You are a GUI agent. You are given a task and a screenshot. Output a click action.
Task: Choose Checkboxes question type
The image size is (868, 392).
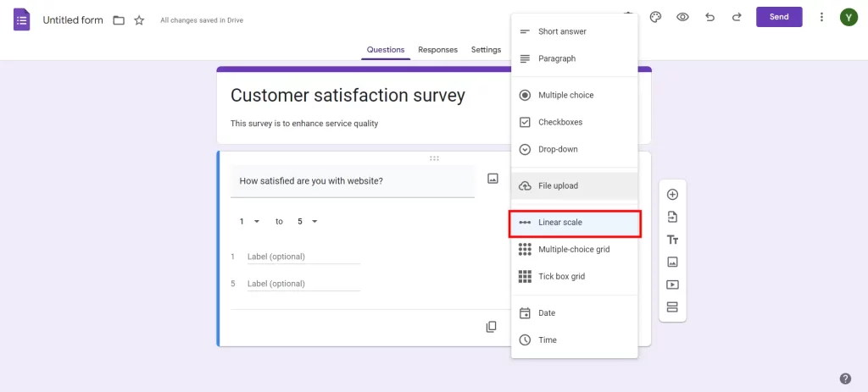click(559, 122)
